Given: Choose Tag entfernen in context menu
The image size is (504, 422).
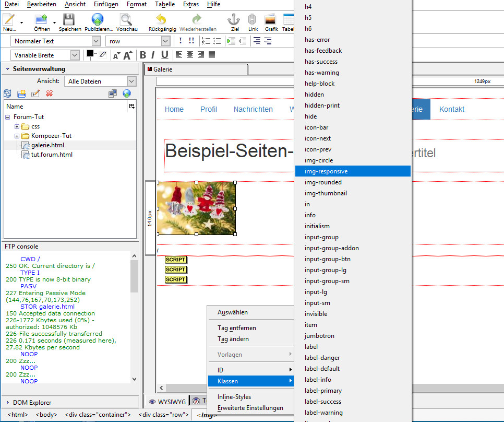Looking at the screenshot, I should pyautogui.click(x=237, y=328).
